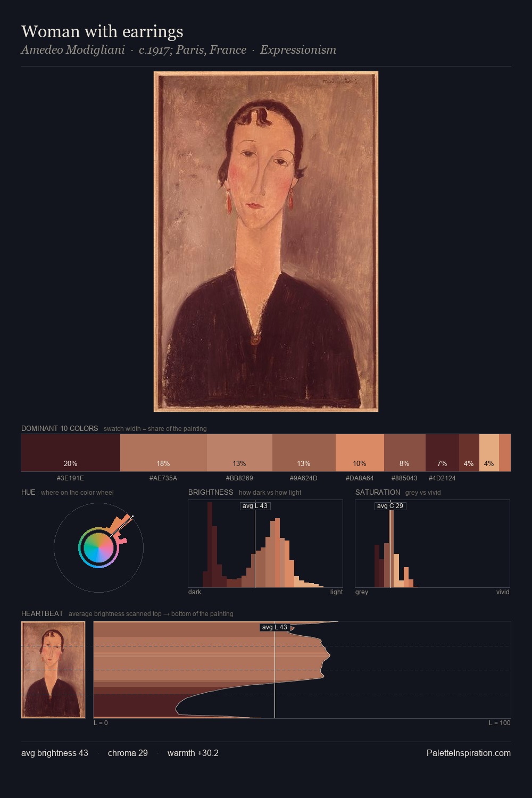The width and height of the screenshot is (532, 798).
Task: Select the 7% swatch #4D2124
Action: point(442,453)
